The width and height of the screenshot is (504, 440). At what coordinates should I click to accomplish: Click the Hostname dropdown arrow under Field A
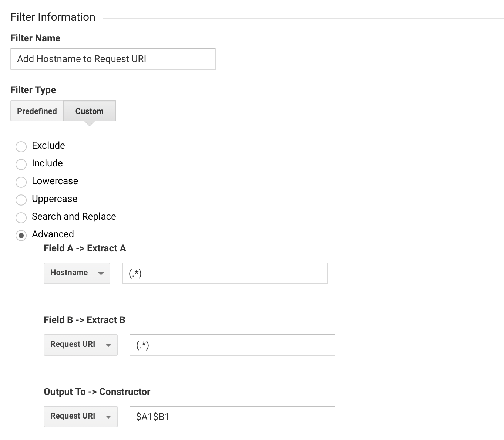pyautogui.click(x=101, y=274)
